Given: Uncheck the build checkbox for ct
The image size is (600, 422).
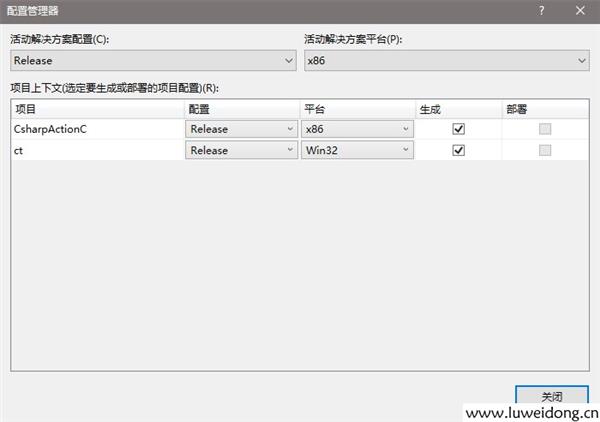Looking at the screenshot, I should point(459,150).
